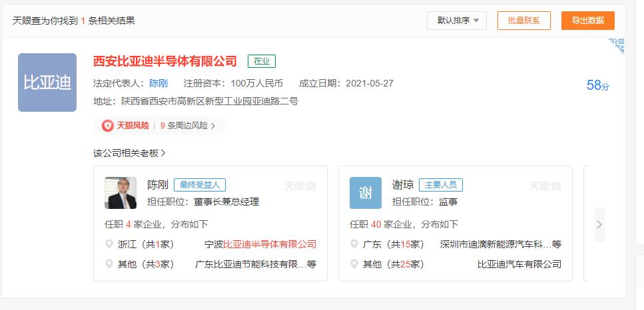Click 浙江（共1家）region text
Screen dimensions: 644x310
point(146,244)
